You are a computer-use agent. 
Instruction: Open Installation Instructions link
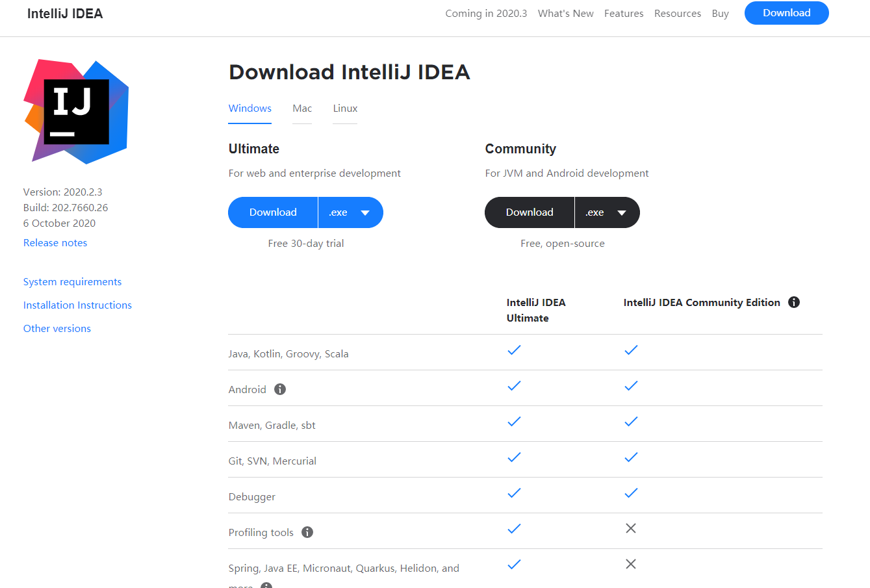pos(77,305)
